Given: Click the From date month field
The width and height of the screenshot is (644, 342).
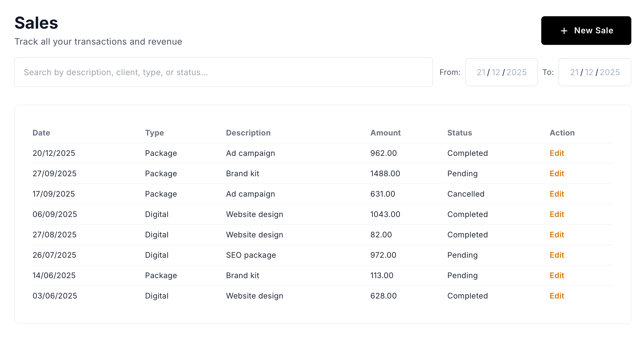Looking at the screenshot, I should coord(496,72).
